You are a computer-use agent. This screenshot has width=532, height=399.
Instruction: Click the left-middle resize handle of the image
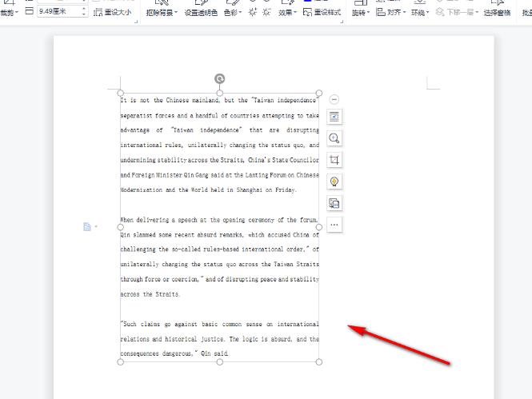point(121,227)
